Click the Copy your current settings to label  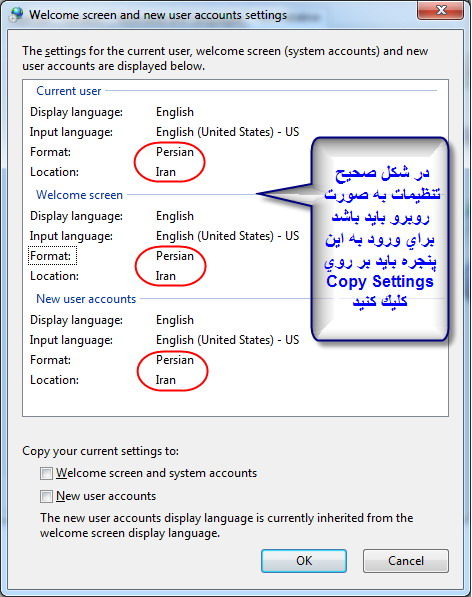tap(100, 451)
